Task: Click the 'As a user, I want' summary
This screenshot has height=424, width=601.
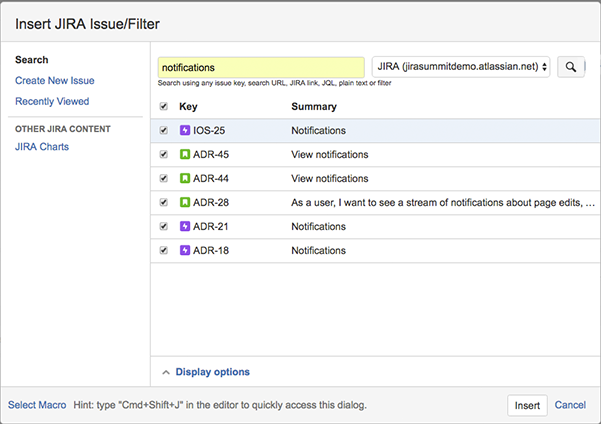Action: pos(443,202)
